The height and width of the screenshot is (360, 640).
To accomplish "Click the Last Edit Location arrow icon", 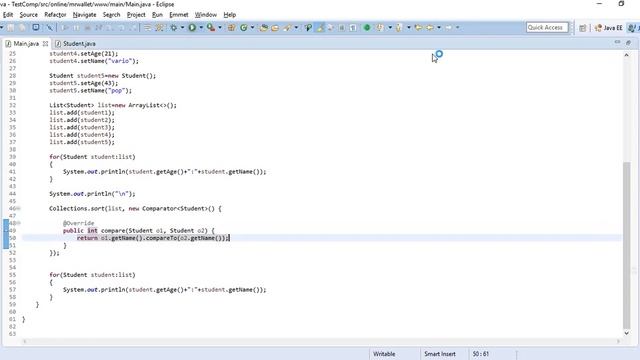I will pyautogui.click(x=418, y=27).
